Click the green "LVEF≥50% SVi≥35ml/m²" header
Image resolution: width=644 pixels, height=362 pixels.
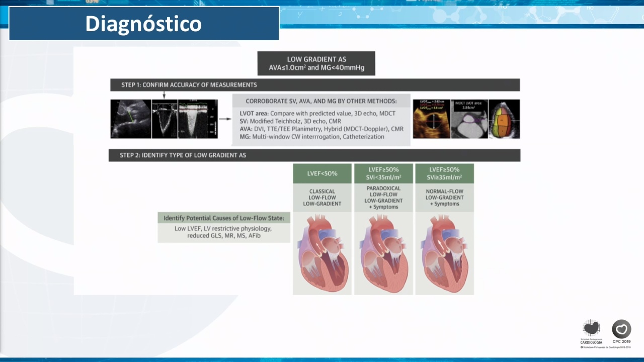pyautogui.click(x=444, y=173)
